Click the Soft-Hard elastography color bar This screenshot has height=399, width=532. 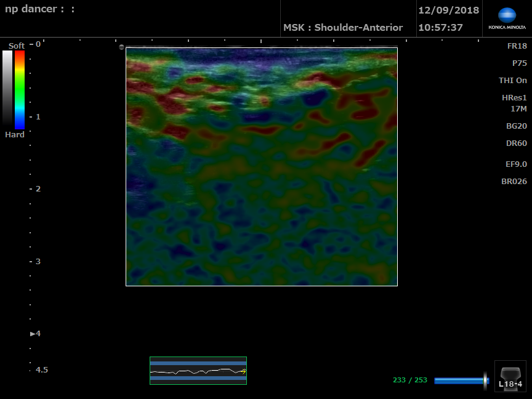pyautogui.click(x=20, y=88)
